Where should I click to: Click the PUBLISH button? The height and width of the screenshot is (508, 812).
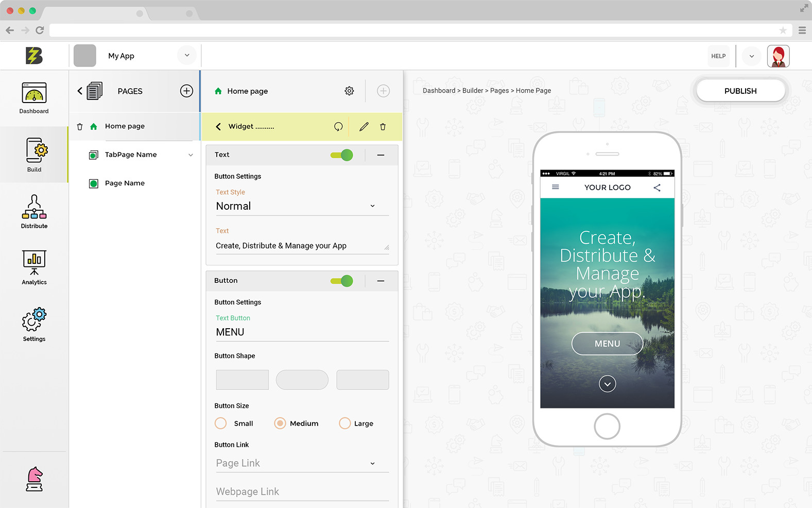click(740, 91)
